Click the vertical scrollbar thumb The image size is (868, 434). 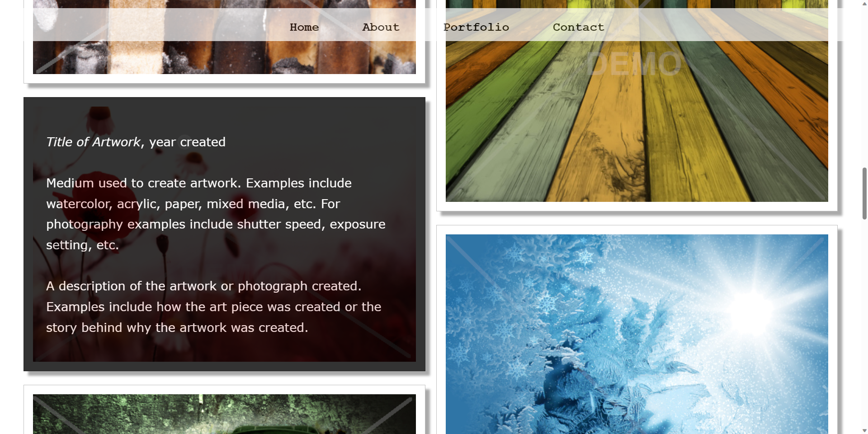864,193
